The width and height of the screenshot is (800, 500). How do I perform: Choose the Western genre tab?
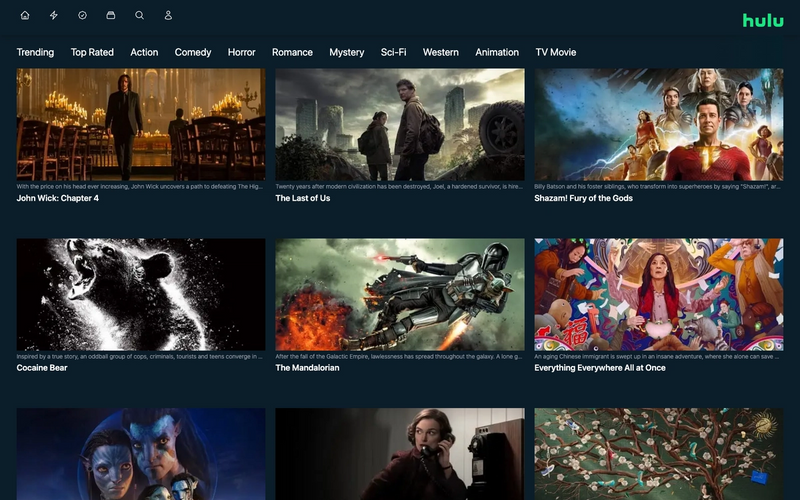point(441,52)
